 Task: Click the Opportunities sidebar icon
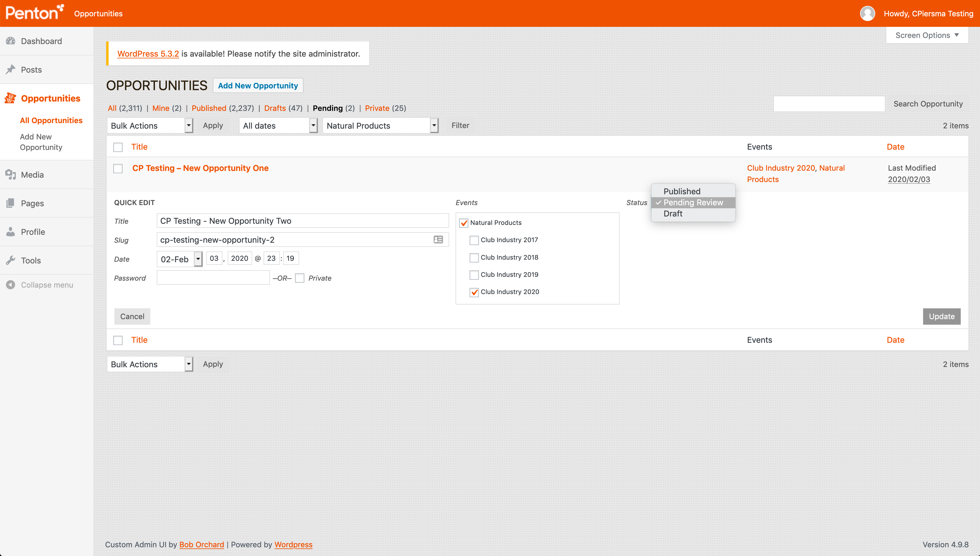10,98
